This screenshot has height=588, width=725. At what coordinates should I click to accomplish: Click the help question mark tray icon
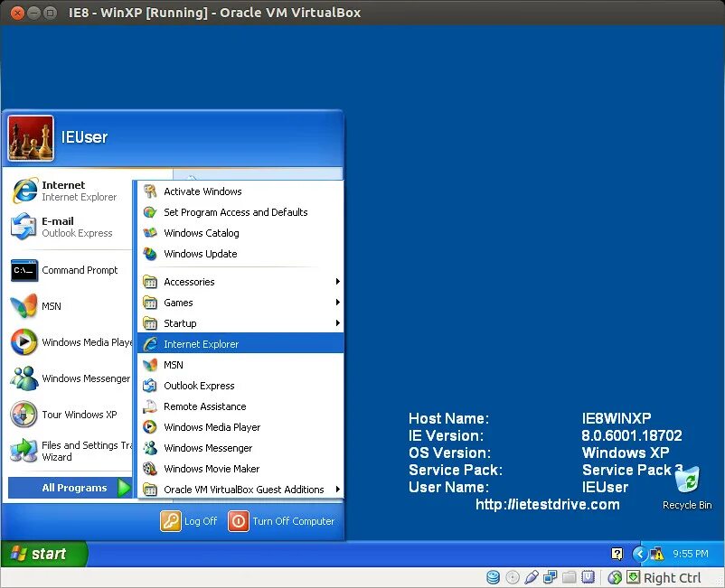coord(617,554)
